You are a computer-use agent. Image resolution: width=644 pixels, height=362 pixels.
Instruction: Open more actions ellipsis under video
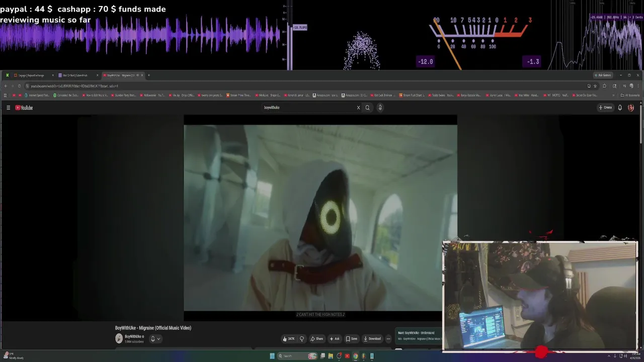[x=388, y=339]
